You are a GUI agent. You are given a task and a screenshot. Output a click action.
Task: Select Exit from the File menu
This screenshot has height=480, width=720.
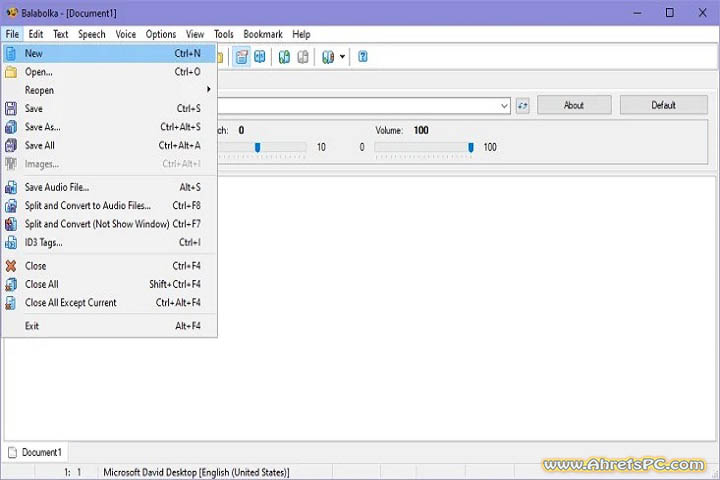[x=109, y=326]
